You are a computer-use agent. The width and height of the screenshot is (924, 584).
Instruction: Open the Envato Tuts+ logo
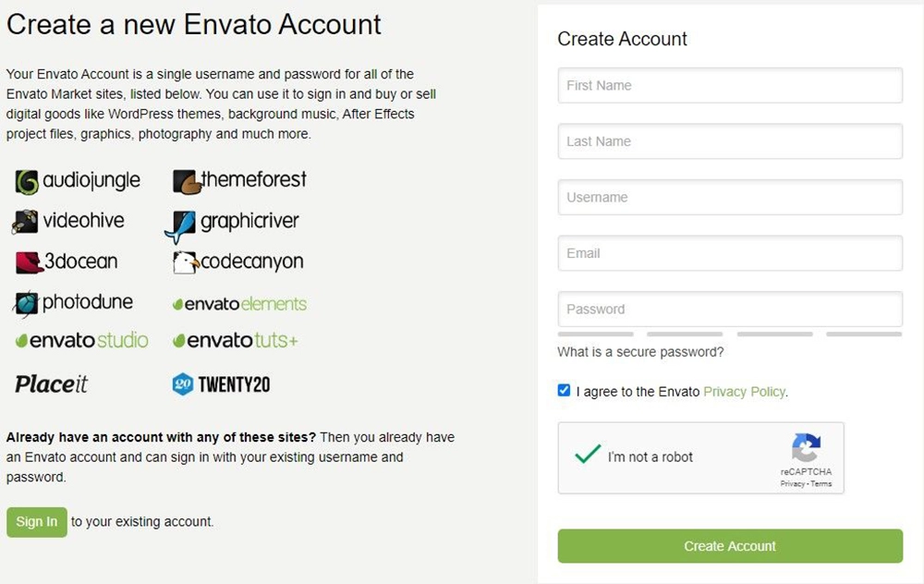point(236,341)
